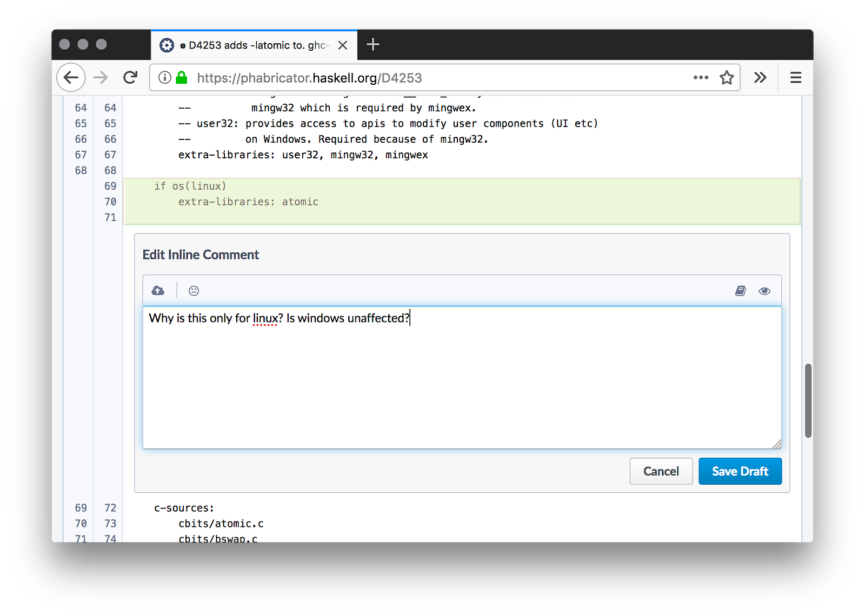The width and height of the screenshot is (865, 616).
Task: View the secure connection padlock details
Action: click(x=182, y=78)
